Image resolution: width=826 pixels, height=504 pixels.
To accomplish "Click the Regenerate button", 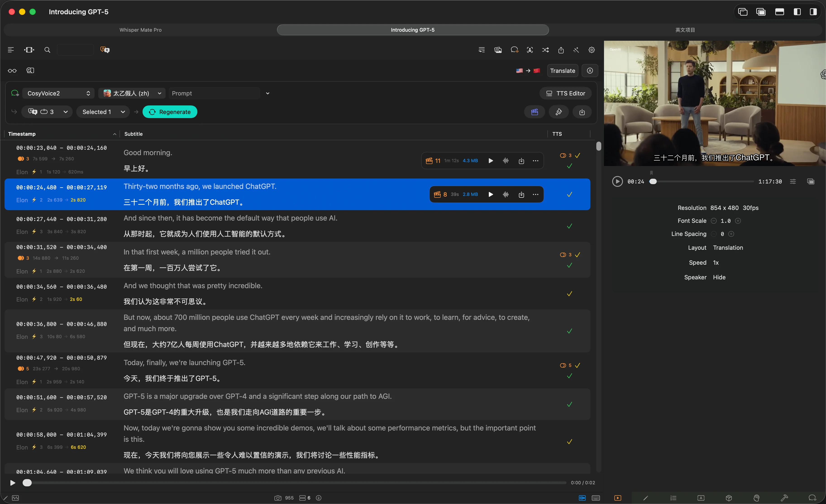I will (170, 112).
